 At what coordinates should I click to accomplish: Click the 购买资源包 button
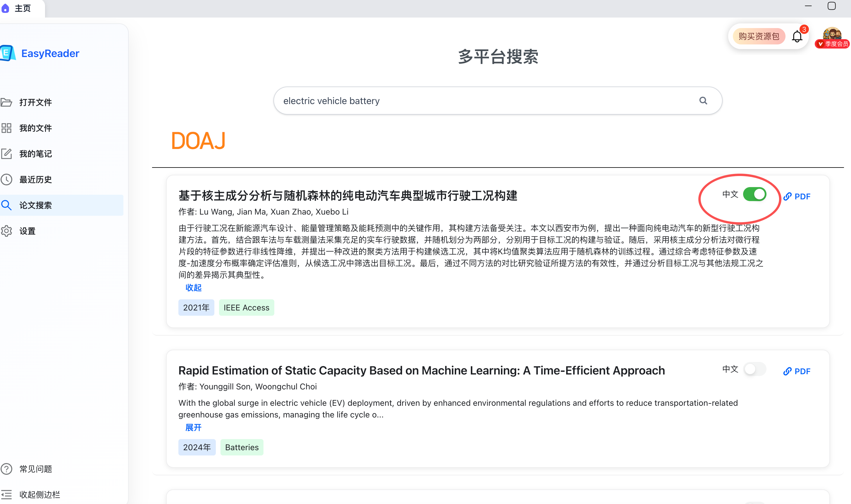(x=759, y=36)
